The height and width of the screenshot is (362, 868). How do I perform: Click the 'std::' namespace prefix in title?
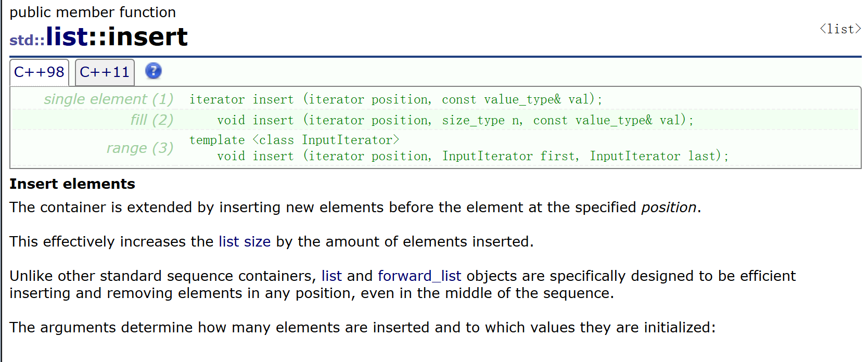click(27, 41)
